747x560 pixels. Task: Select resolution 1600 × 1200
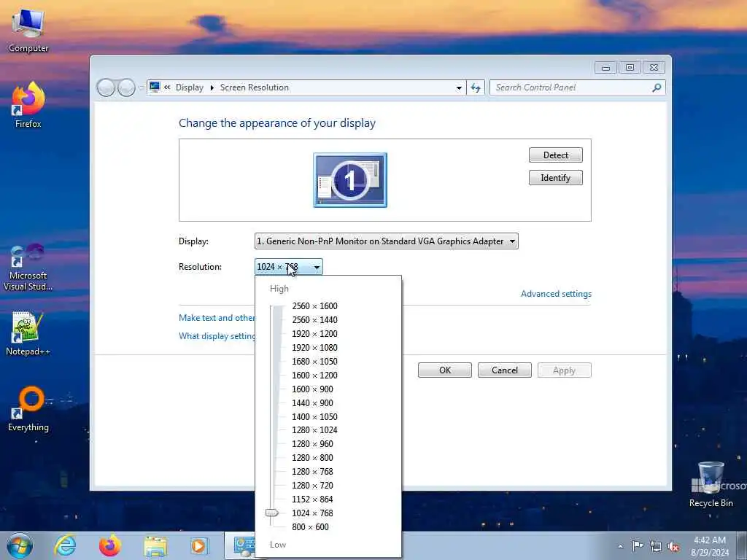pos(314,376)
